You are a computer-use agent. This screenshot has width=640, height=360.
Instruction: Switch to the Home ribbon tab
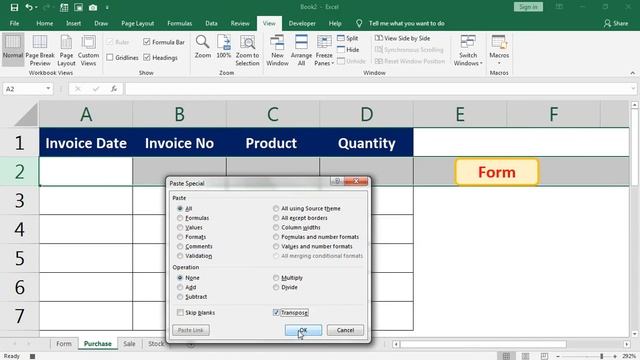click(44, 23)
